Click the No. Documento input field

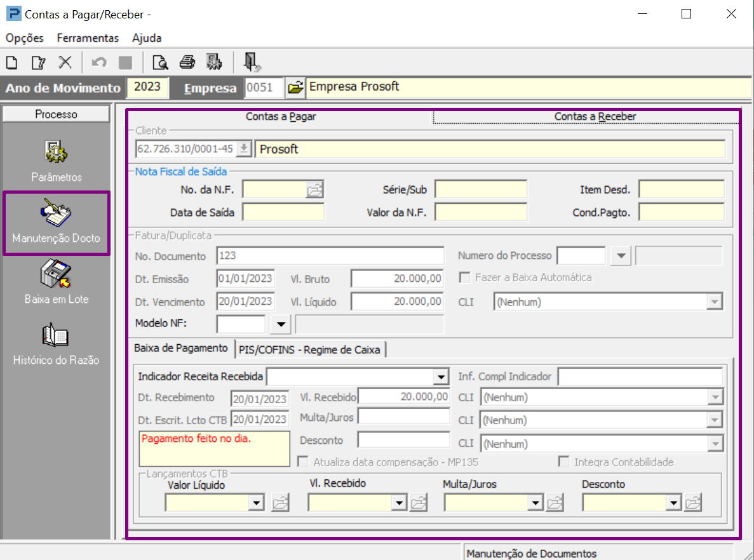(x=330, y=256)
